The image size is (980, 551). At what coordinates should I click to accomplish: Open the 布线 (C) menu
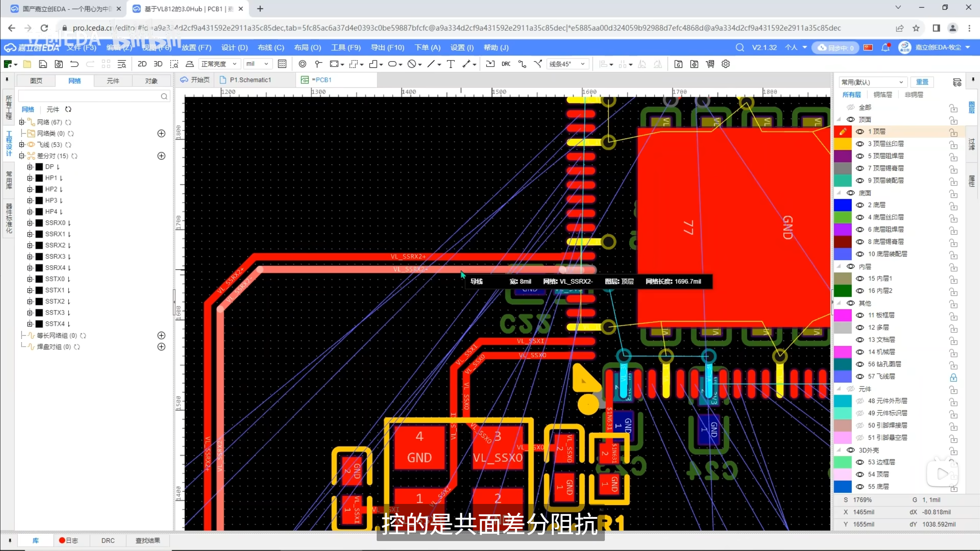[271, 47]
